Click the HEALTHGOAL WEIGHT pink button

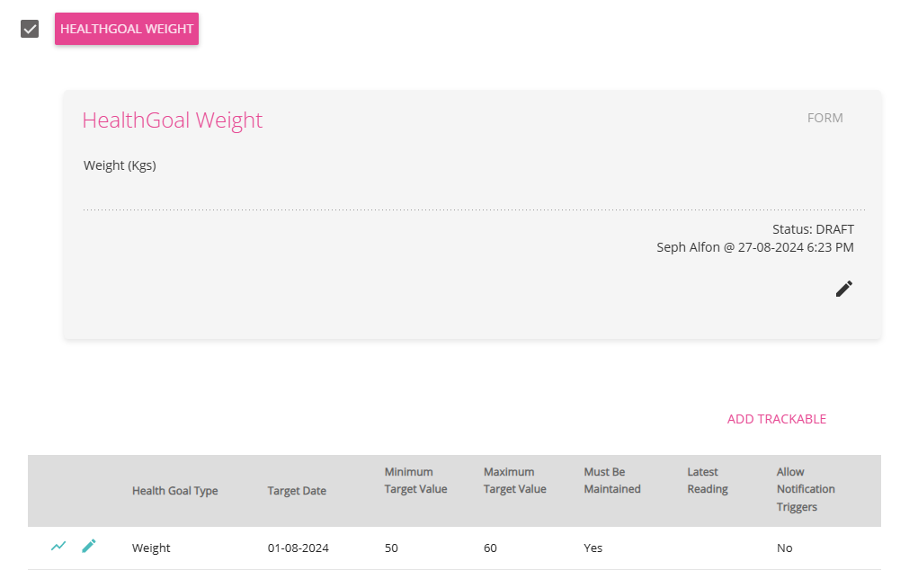tap(127, 29)
